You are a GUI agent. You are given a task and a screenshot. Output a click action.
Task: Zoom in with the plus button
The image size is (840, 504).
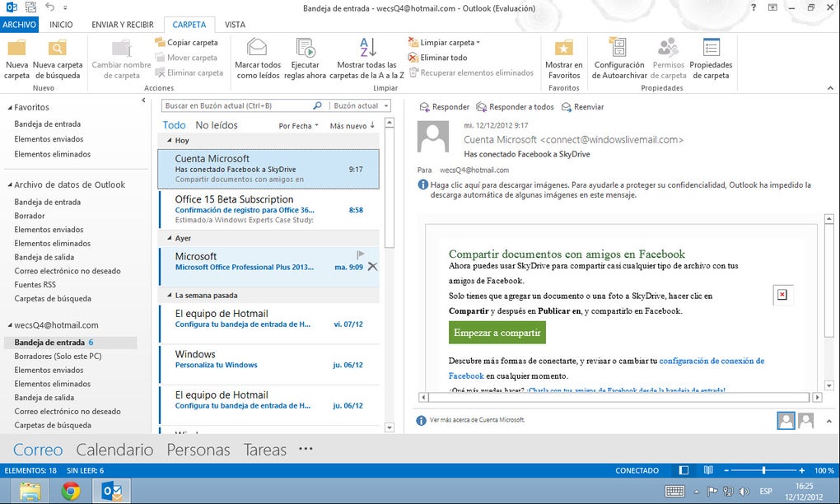pyautogui.click(x=801, y=470)
